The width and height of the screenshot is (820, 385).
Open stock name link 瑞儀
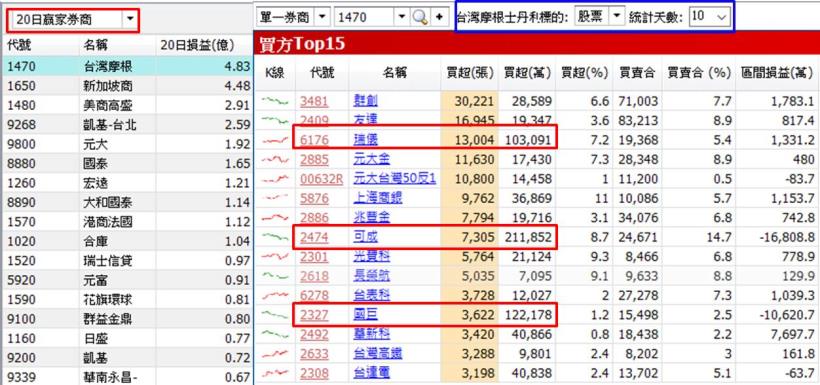coord(366,140)
